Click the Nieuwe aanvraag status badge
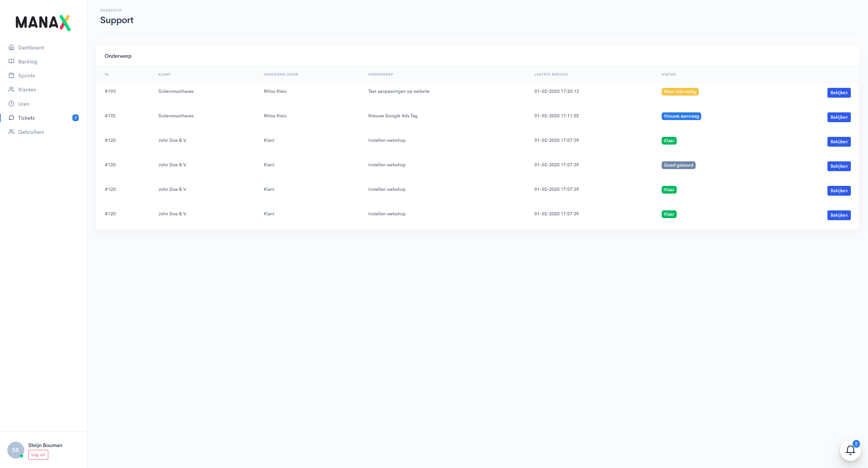 pos(681,116)
